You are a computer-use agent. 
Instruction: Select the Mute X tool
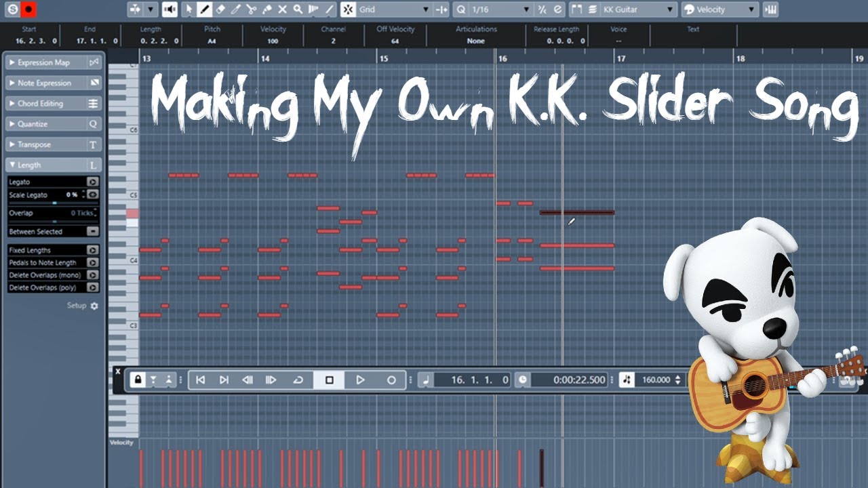283,9
